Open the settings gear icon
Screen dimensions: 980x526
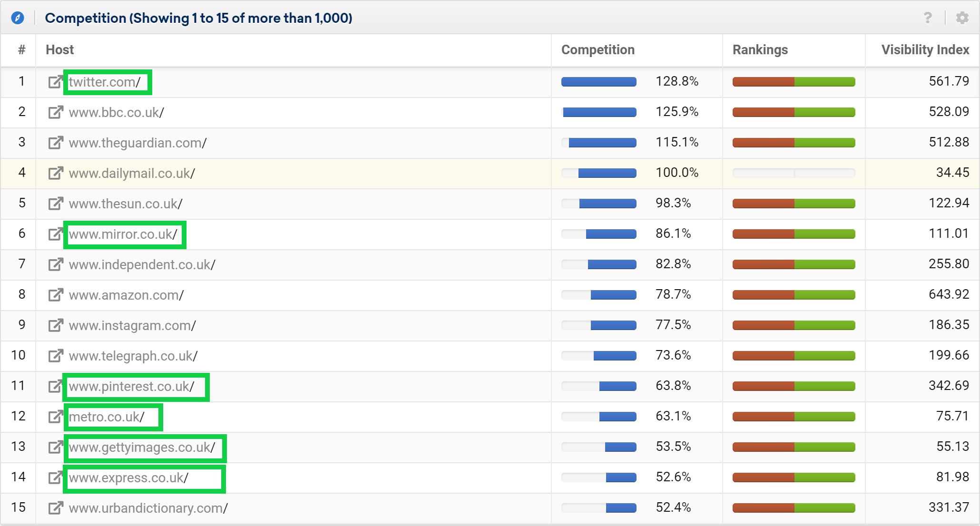[x=962, y=18]
